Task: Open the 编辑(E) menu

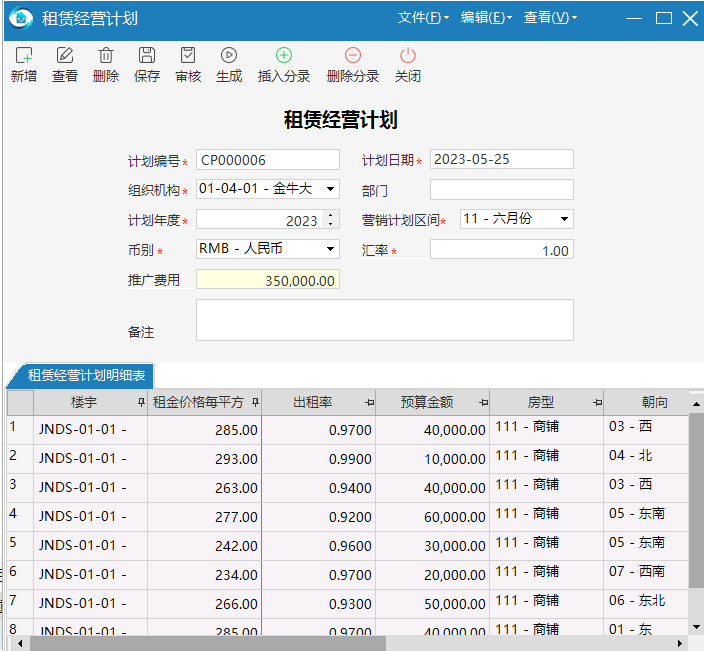Action: coord(486,18)
